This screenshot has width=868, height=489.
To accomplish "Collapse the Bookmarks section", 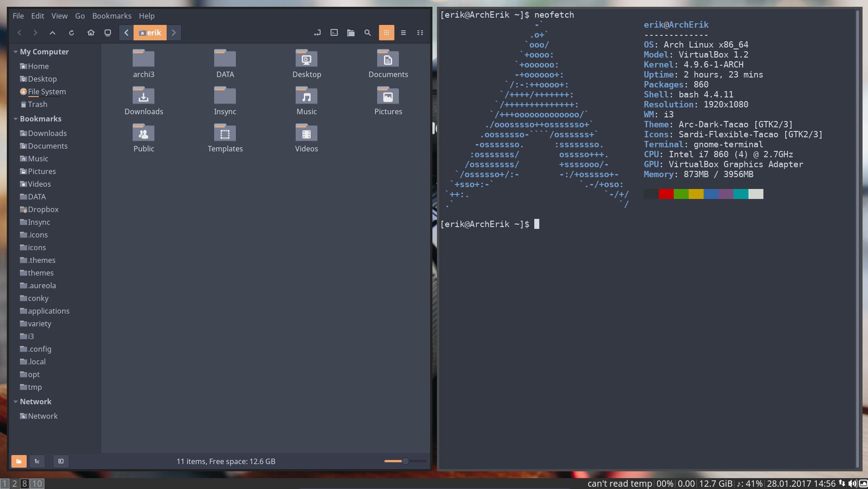I will [x=15, y=119].
